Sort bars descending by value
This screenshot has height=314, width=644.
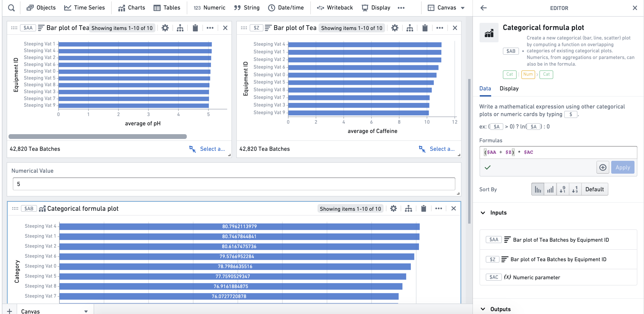538,189
